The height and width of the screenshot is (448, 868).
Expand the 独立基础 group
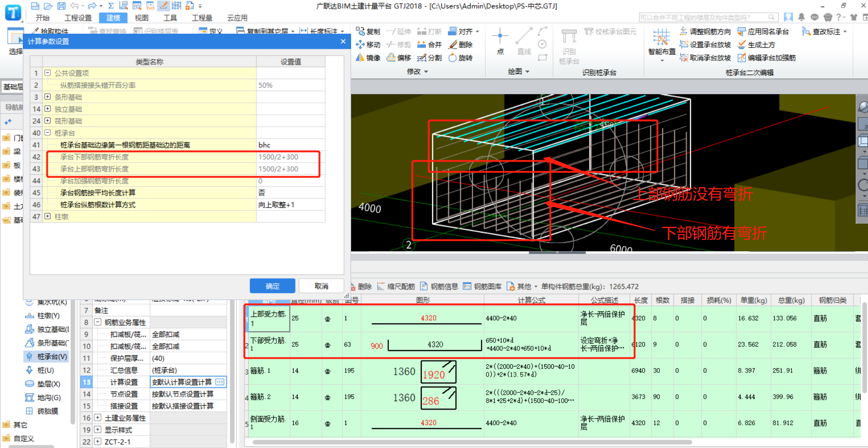click(x=47, y=109)
